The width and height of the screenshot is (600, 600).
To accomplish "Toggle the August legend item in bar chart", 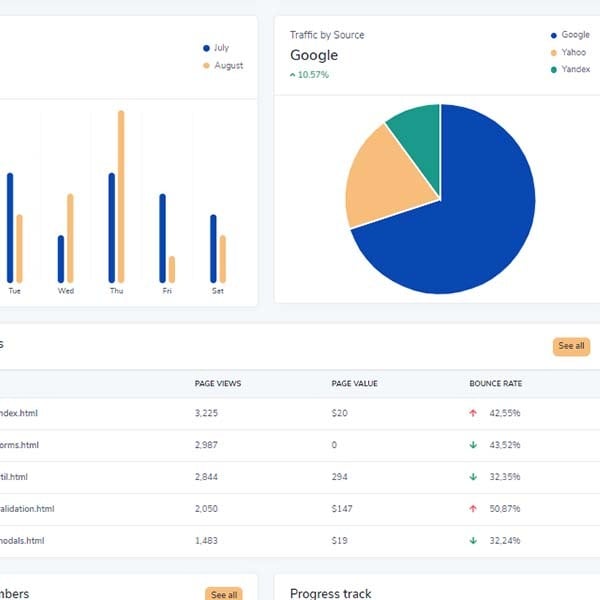I will pos(223,65).
